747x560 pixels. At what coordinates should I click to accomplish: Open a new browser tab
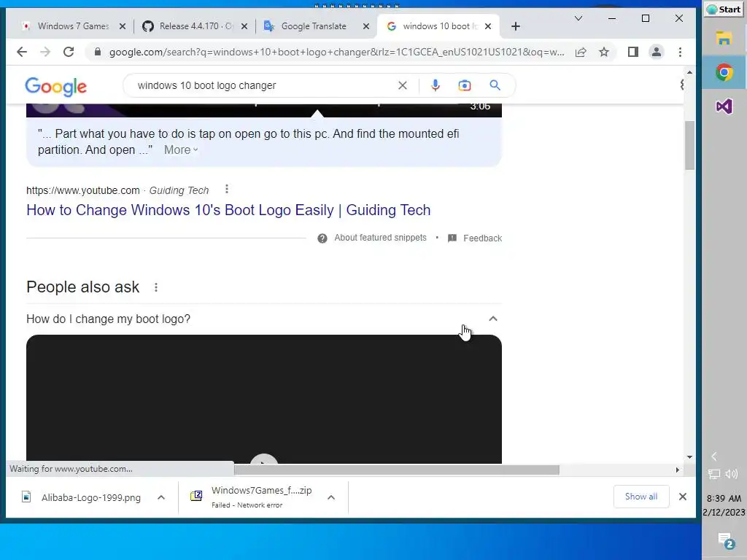pos(516,26)
